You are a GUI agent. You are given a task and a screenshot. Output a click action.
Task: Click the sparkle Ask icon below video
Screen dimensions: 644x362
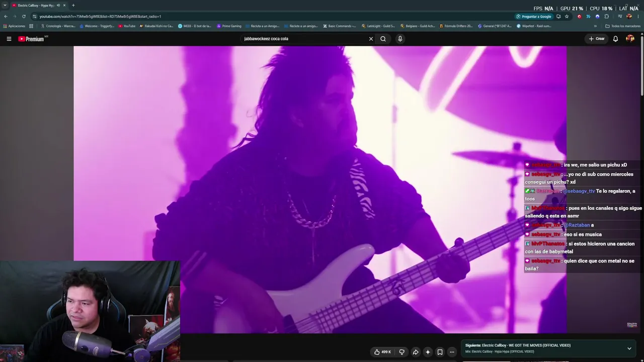(x=428, y=352)
